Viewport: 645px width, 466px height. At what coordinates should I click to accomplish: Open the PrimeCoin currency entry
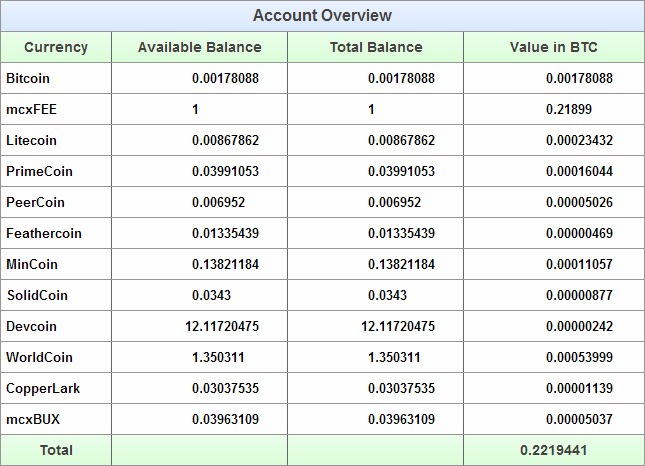click(x=39, y=171)
